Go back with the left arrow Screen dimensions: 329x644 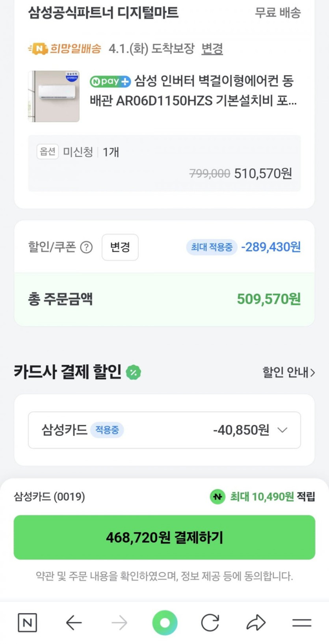click(74, 623)
